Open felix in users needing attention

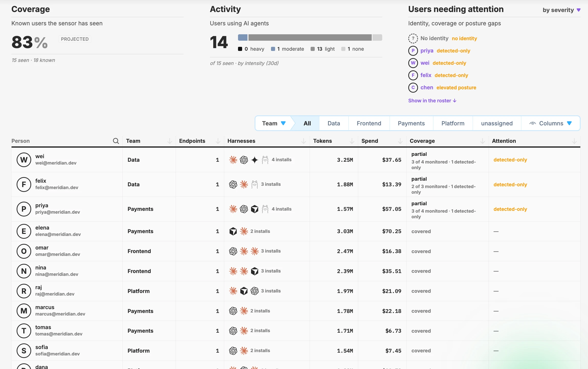[426, 75]
